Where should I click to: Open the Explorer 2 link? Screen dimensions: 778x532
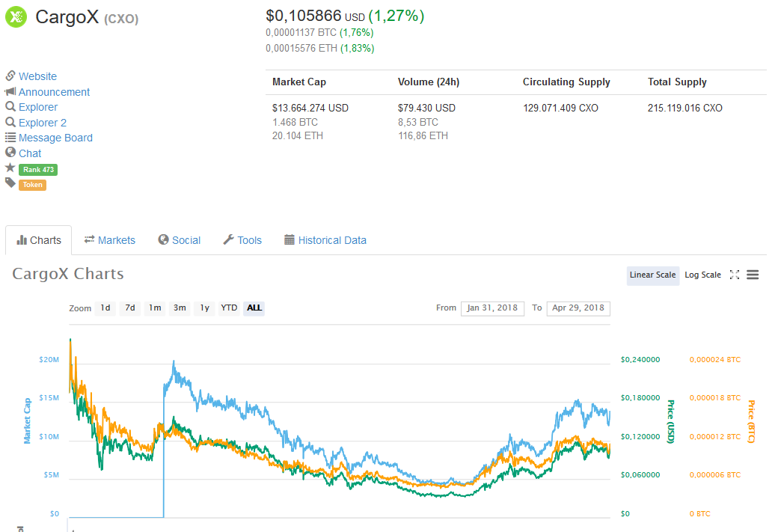(x=43, y=123)
